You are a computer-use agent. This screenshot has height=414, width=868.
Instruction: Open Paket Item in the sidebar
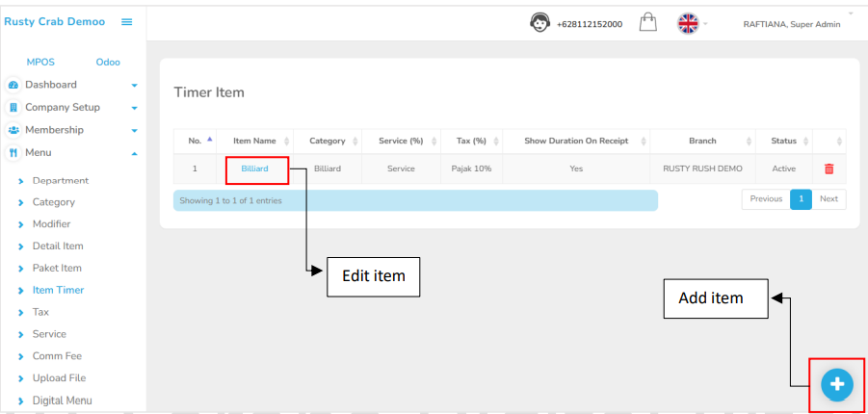pos(57,268)
